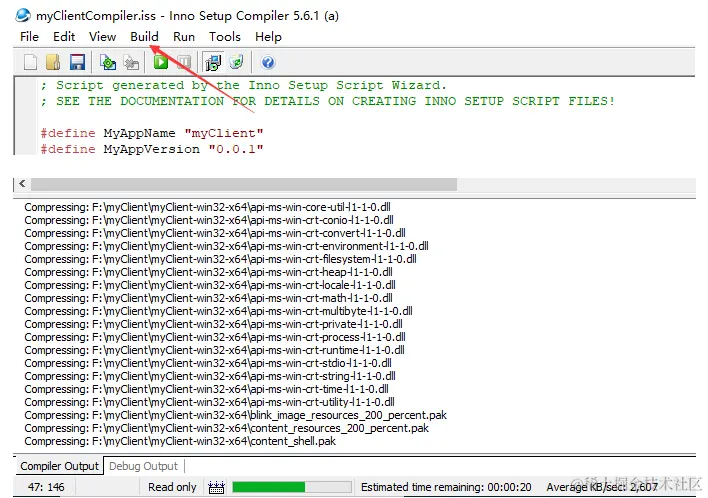The image size is (708, 498).
Task: Click the #define MyAppName line
Action: click(x=152, y=133)
